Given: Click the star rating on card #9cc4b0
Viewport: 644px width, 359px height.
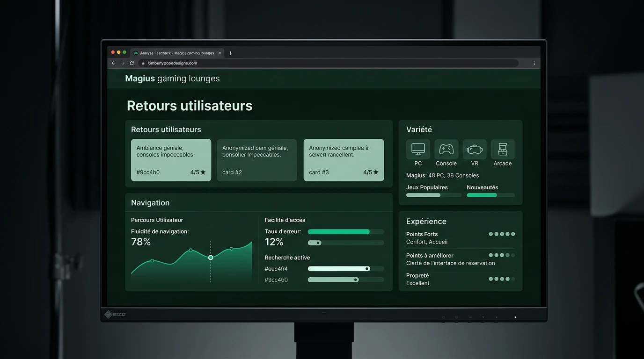Looking at the screenshot, I should [198, 172].
